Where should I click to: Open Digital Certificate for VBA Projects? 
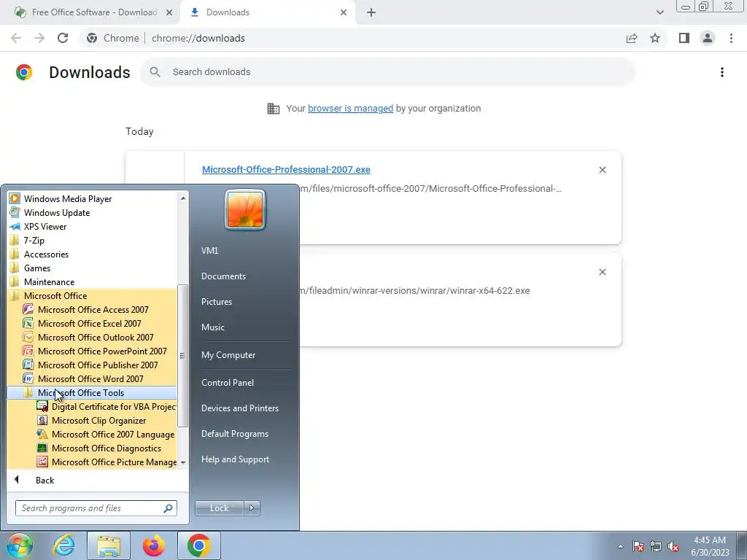[93, 406]
